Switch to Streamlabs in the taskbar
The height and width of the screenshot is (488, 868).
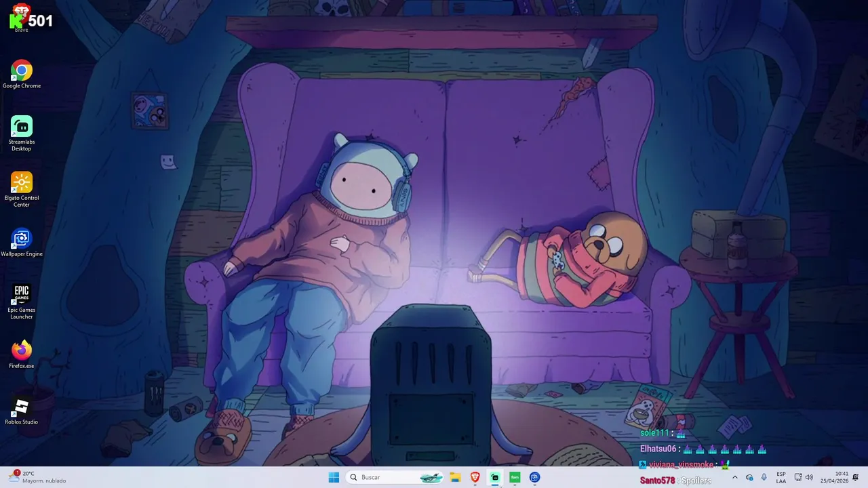click(x=495, y=477)
